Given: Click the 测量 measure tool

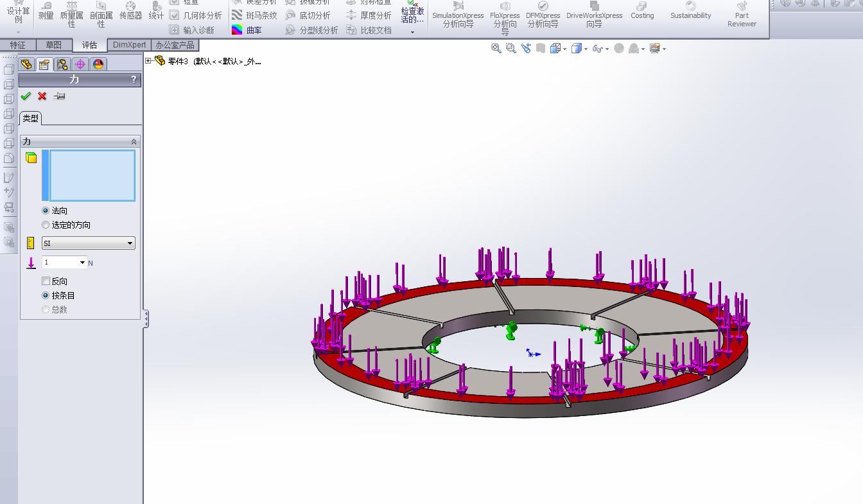Looking at the screenshot, I should point(46,12).
